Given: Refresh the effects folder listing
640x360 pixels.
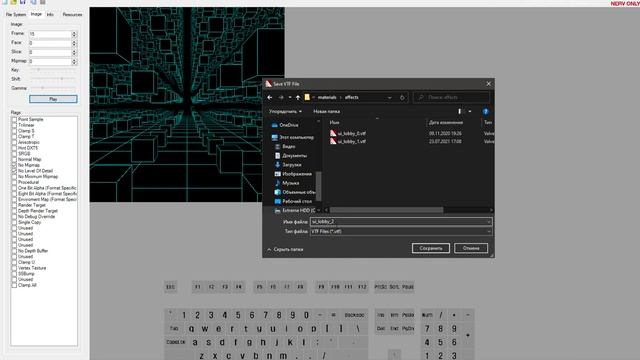Looking at the screenshot, I should 402,98.
